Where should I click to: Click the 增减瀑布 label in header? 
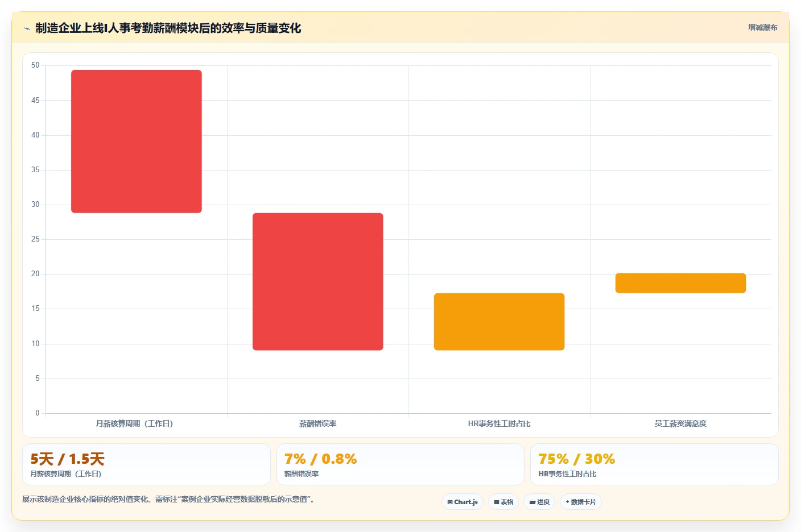[x=762, y=27]
